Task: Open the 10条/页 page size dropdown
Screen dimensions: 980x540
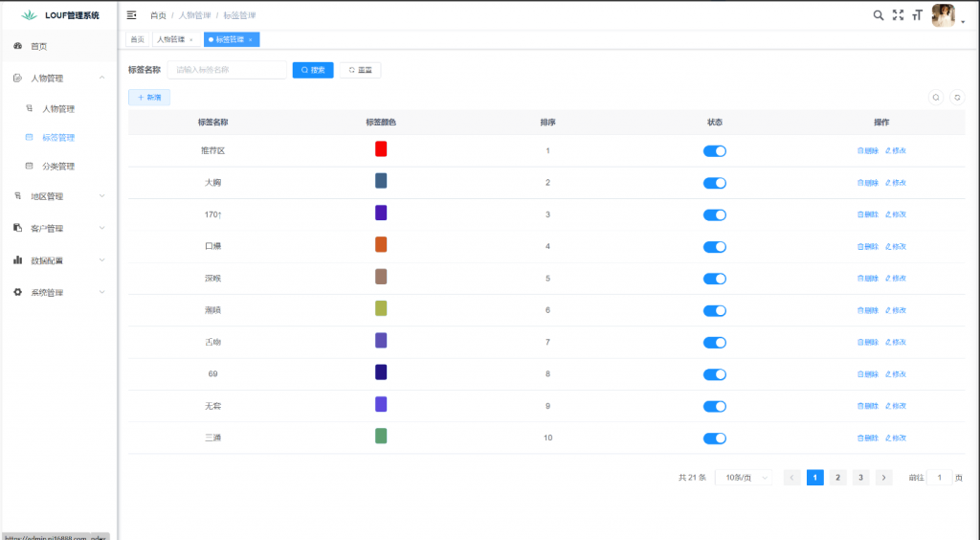Action: [x=745, y=478]
